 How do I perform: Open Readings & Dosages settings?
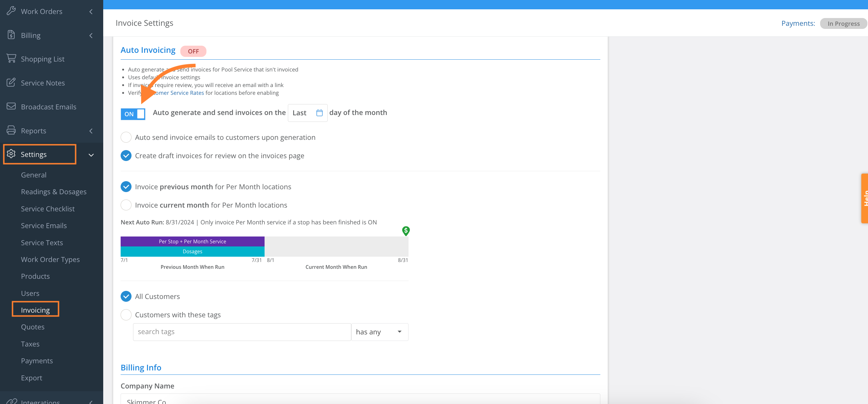click(53, 192)
